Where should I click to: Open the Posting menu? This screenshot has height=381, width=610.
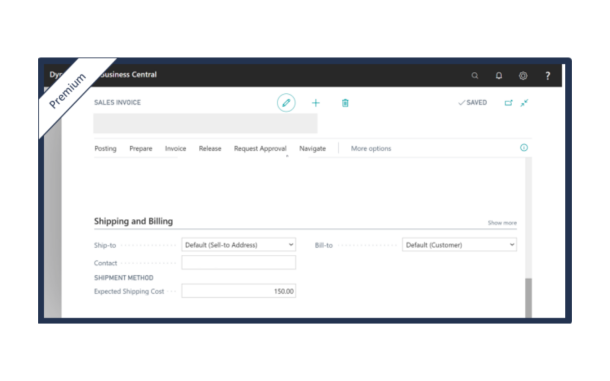click(x=105, y=148)
